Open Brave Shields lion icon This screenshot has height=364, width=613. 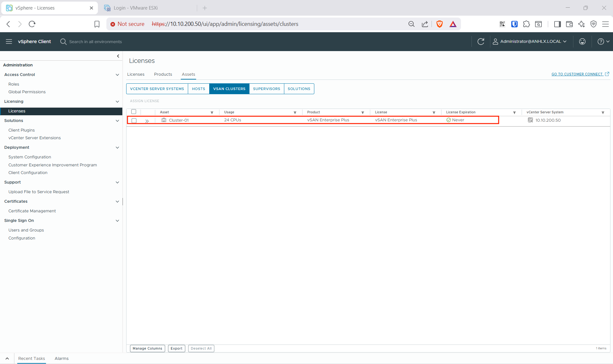pyautogui.click(x=440, y=24)
